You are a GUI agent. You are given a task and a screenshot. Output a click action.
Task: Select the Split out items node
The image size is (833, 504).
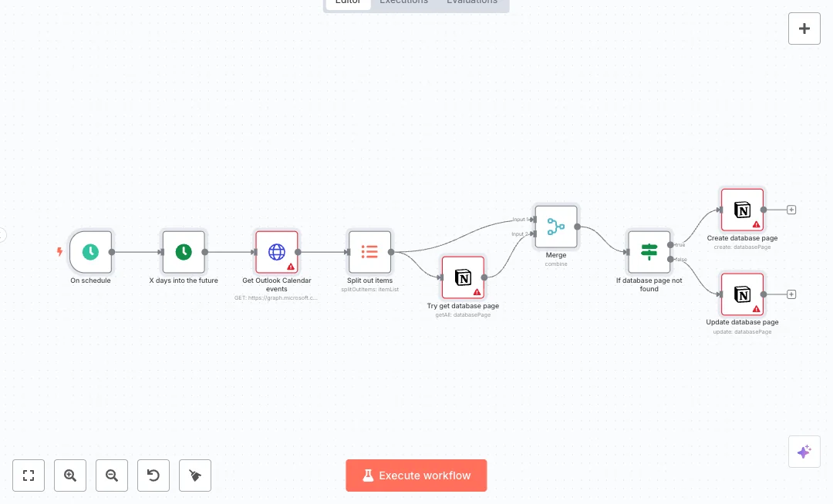coord(369,252)
